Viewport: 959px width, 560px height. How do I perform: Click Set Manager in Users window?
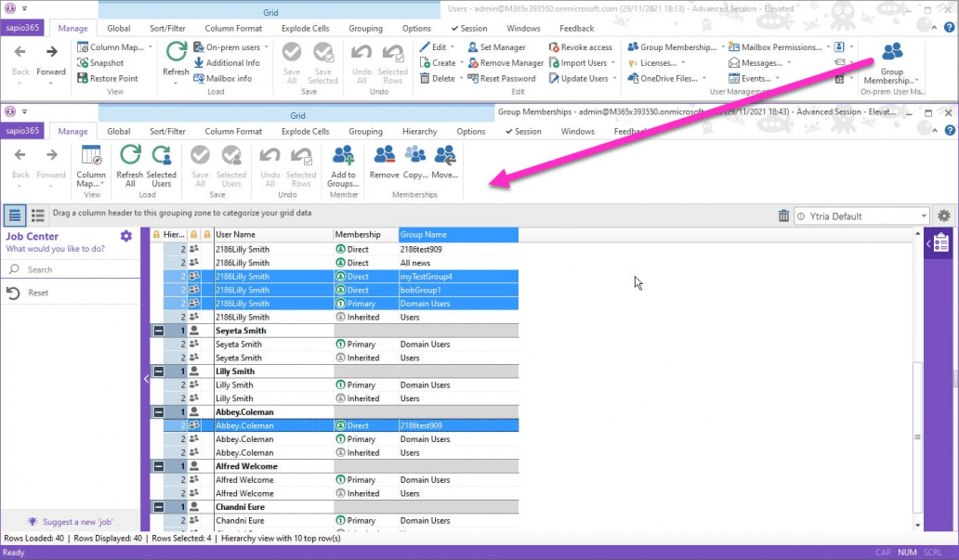click(x=496, y=47)
